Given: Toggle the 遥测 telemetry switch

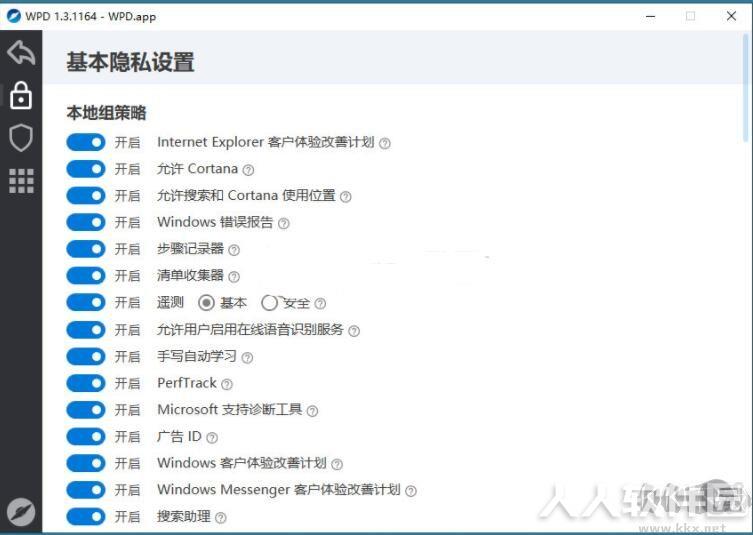Looking at the screenshot, I should click(x=85, y=303).
